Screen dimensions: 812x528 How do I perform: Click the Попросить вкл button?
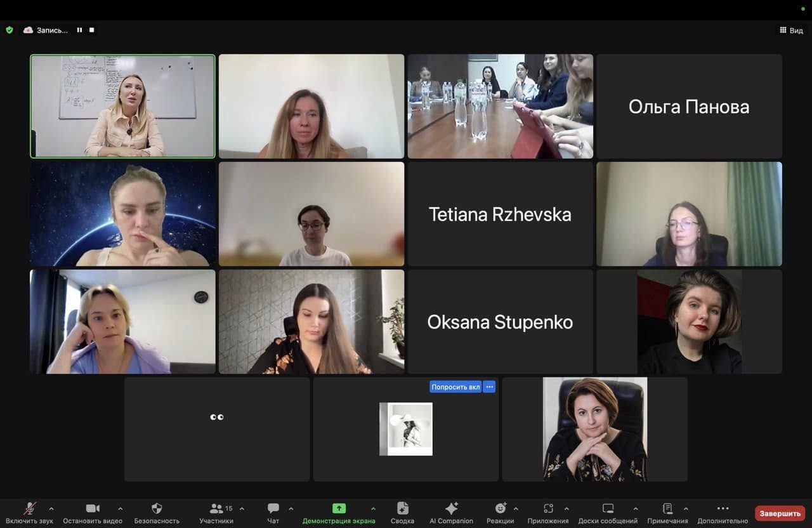point(455,386)
